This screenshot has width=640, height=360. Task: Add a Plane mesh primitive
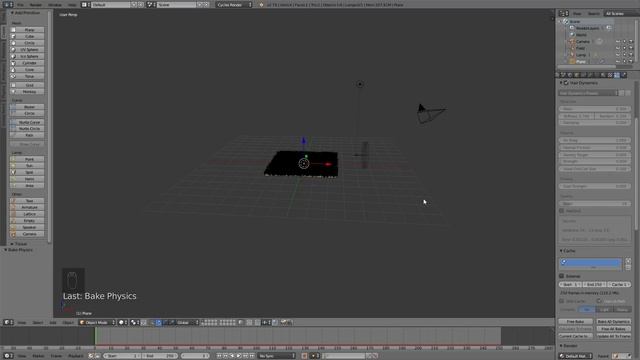click(x=27, y=30)
